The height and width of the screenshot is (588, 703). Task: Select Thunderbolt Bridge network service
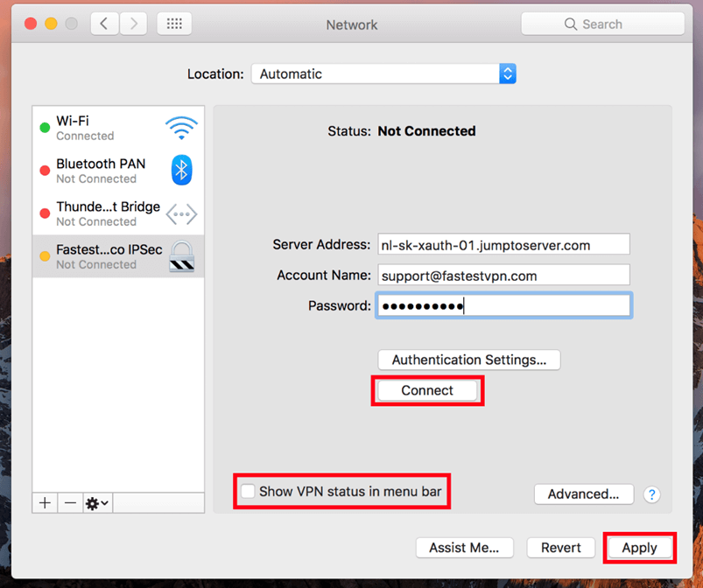click(x=118, y=213)
